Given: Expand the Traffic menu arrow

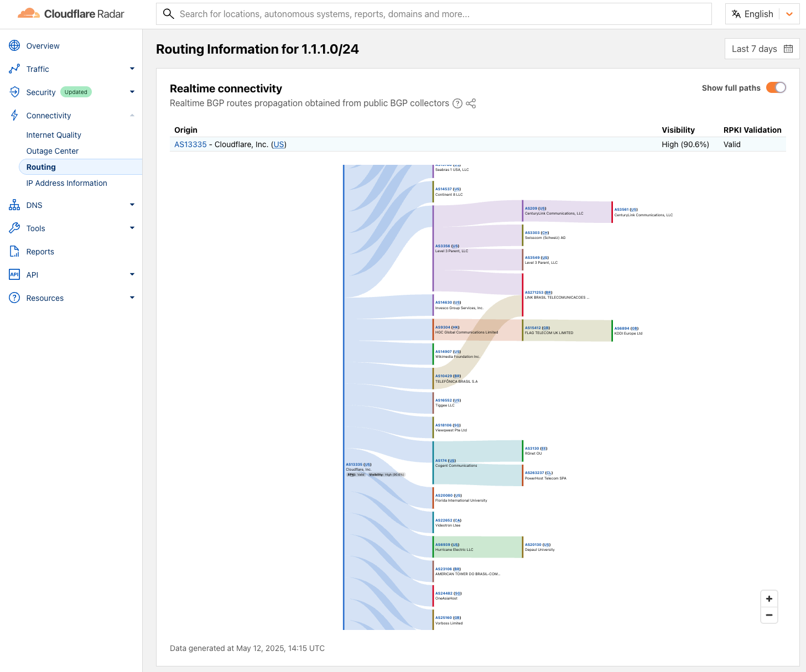Looking at the screenshot, I should click(132, 69).
